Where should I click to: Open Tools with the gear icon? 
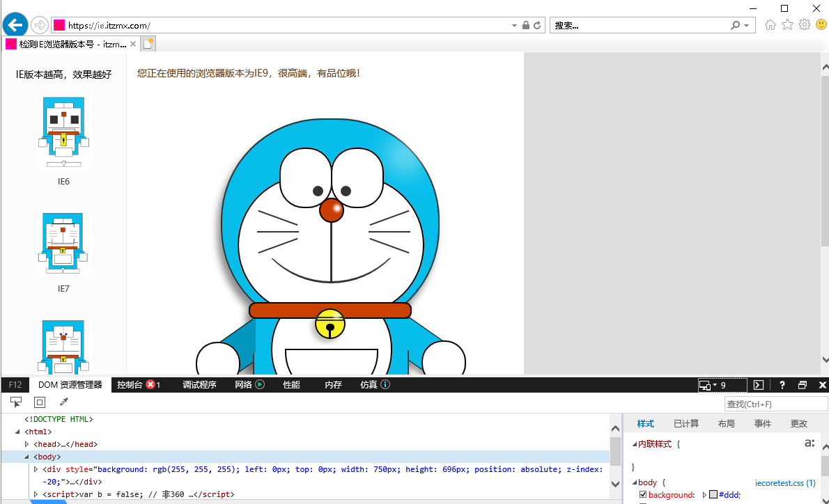point(804,25)
